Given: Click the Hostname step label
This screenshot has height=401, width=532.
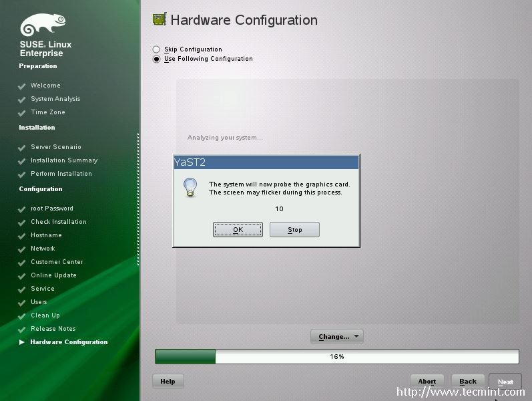Looking at the screenshot, I should 46,235.
